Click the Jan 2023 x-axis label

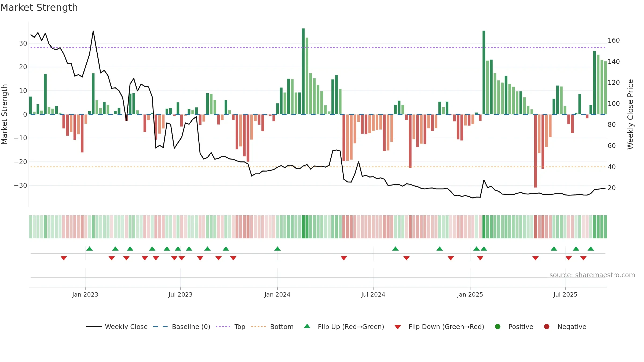click(x=85, y=294)
